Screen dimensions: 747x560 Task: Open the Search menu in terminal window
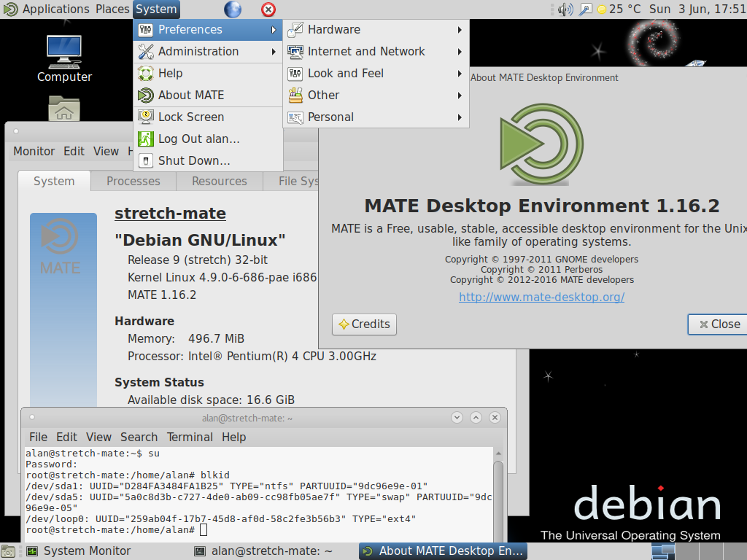click(x=139, y=437)
